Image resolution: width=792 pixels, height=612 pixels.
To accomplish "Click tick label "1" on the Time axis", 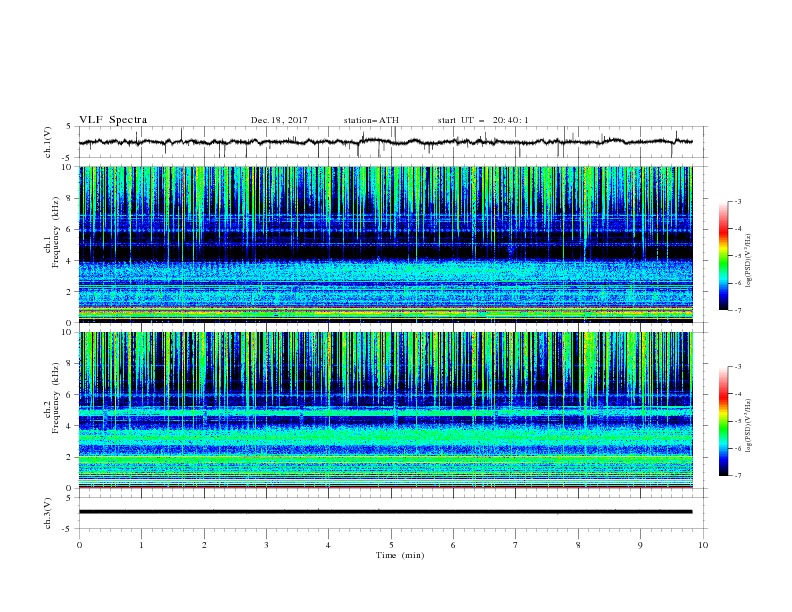I will [x=141, y=545].
